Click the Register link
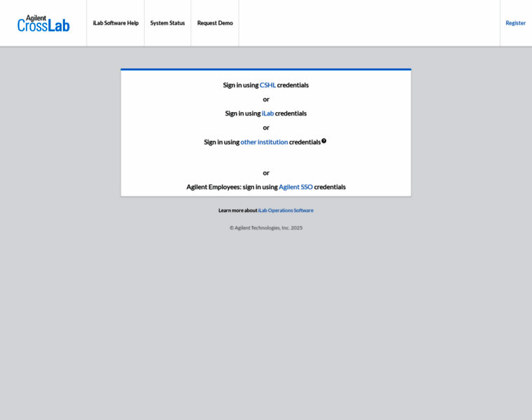The width and height of the screenshot is (532, 420). coord(515,23)
